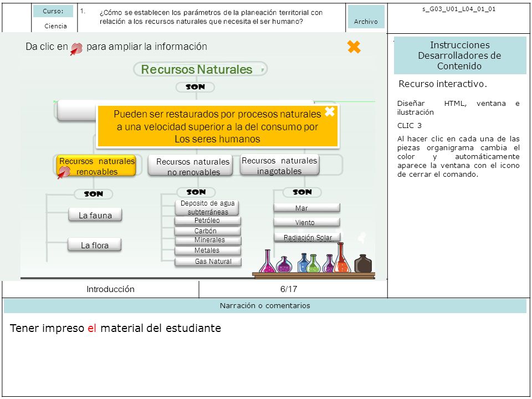Click the Petróleo box
This screenshot has height=399, width=532.
click(x=207, y=221)
